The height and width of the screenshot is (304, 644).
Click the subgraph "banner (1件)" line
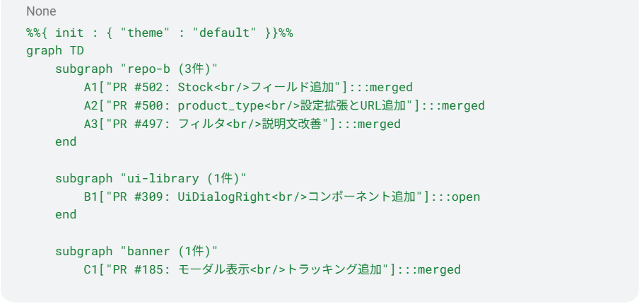click(136, 252)
